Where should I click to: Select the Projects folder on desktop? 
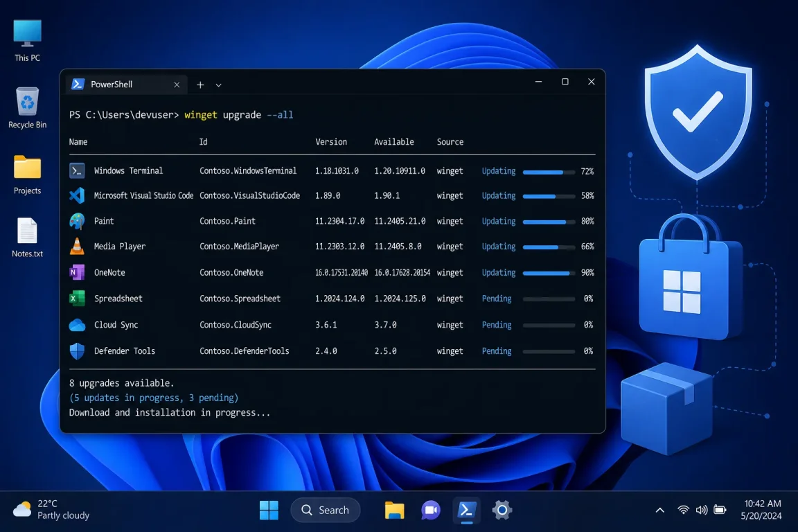tap(27, 175)
